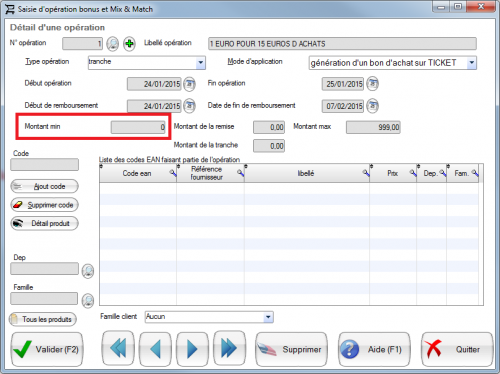Viewport: 500px width, 374px height.
Task: Go to first operation record
Action: [x=118, y=349]
